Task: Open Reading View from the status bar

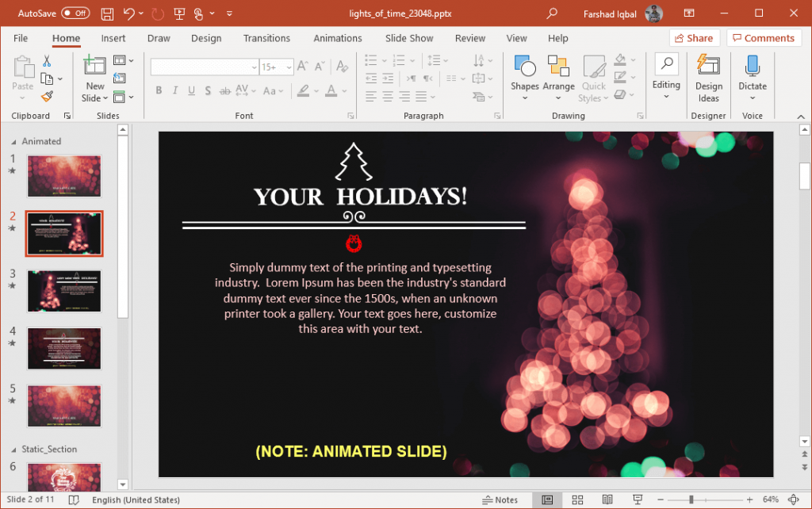Action: pos(607,499)
